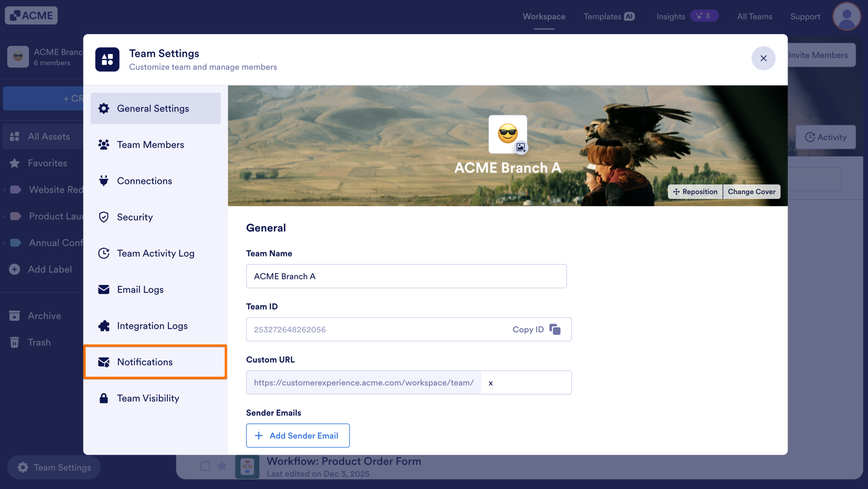Click the ACME logo in top bar
Screen dimensions: 868x489
31,16
